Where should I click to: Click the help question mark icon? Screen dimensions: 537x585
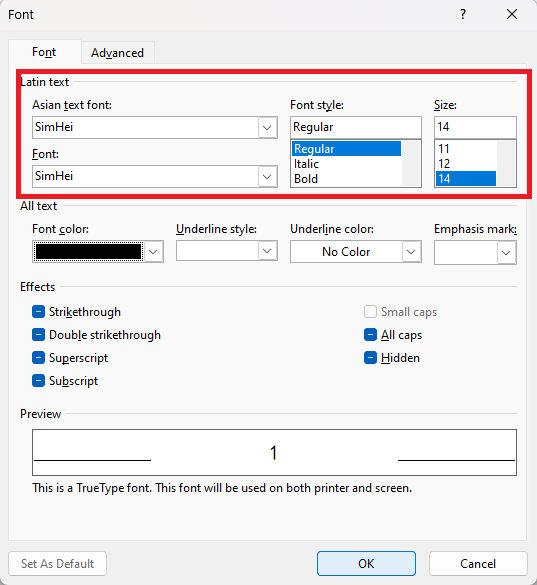(x=463, y=14)
